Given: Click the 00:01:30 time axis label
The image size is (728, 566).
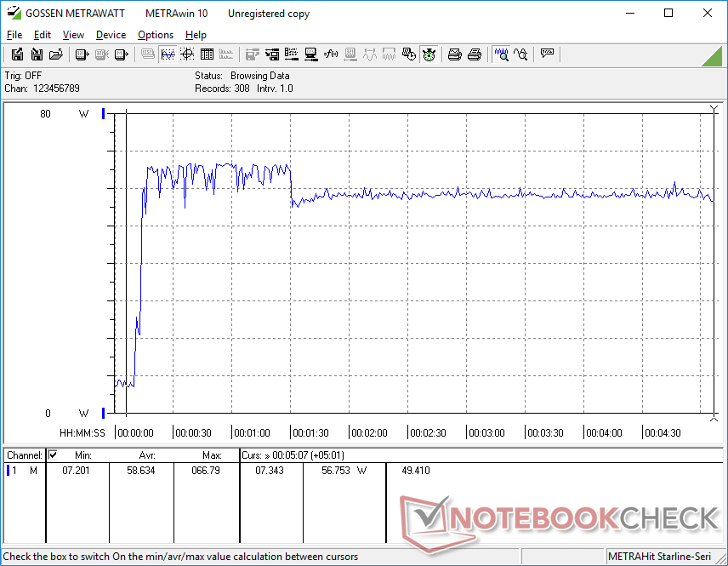Looking at the screenshot, I should pos(310,433).
